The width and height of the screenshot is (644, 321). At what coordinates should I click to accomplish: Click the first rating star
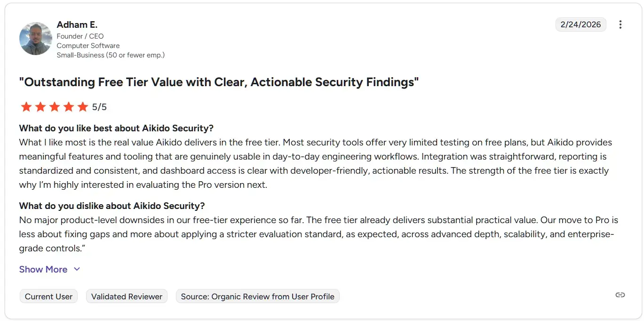pyautogui.click(x=26, y=107)
